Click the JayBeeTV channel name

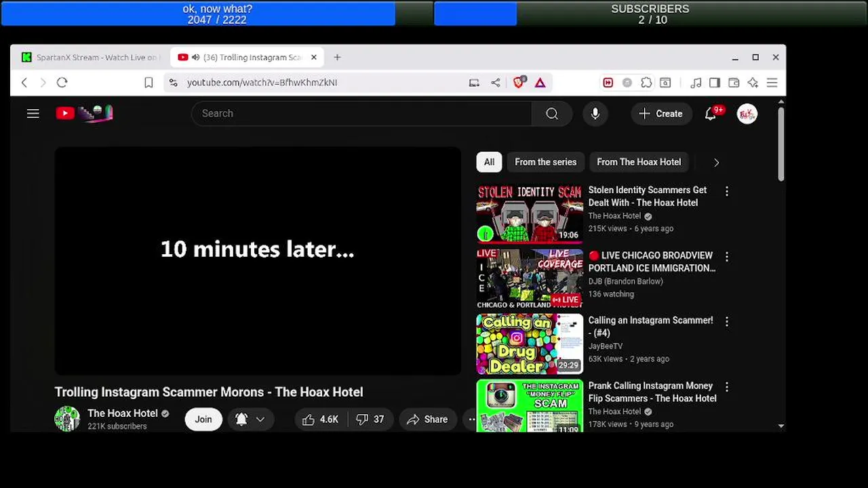[x=606, y=346]
